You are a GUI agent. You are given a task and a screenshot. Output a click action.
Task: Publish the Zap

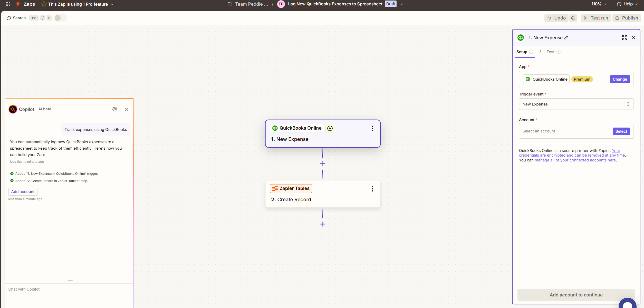(627, 18)
